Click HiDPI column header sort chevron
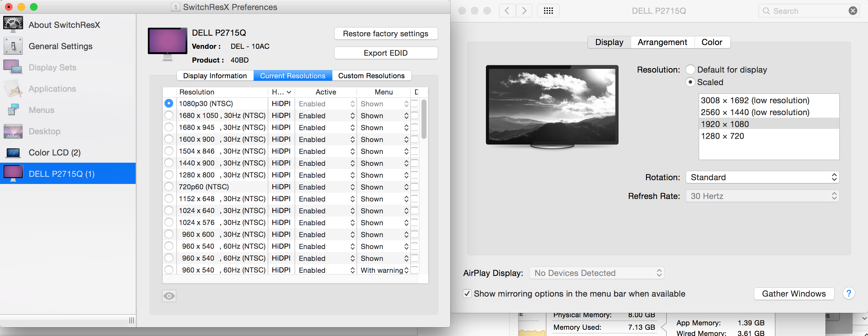Image resolution: width=868 pixels, height=336 pixels. click(289, 92)
